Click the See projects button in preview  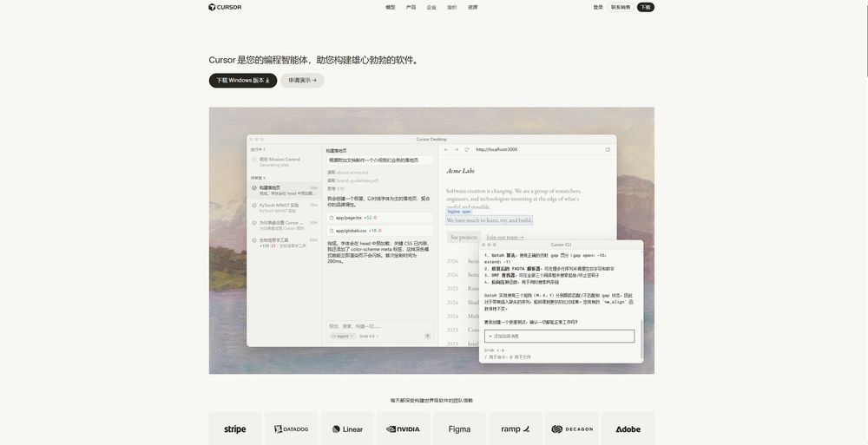(x=464, y=237)
